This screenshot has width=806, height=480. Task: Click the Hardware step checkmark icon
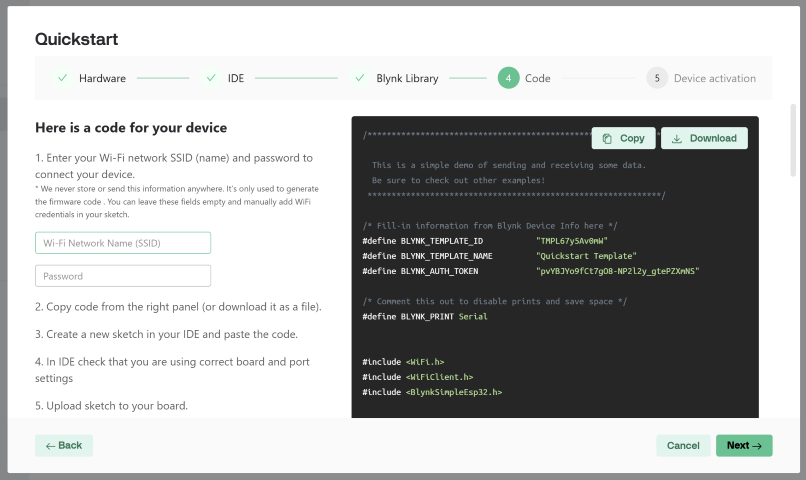tap(63, 78)
